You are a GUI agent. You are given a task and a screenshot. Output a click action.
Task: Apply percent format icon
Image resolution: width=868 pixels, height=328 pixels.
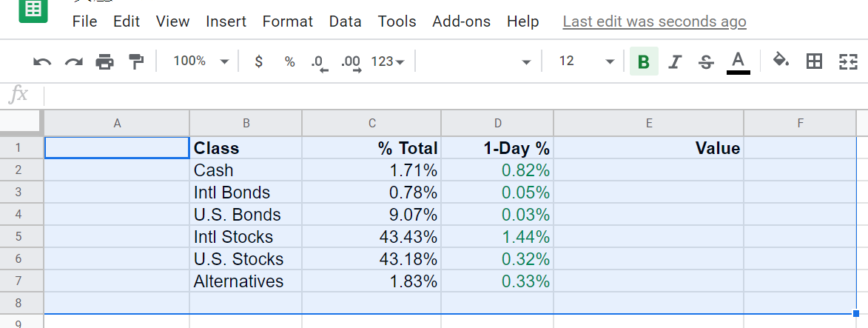pos(289,62)
